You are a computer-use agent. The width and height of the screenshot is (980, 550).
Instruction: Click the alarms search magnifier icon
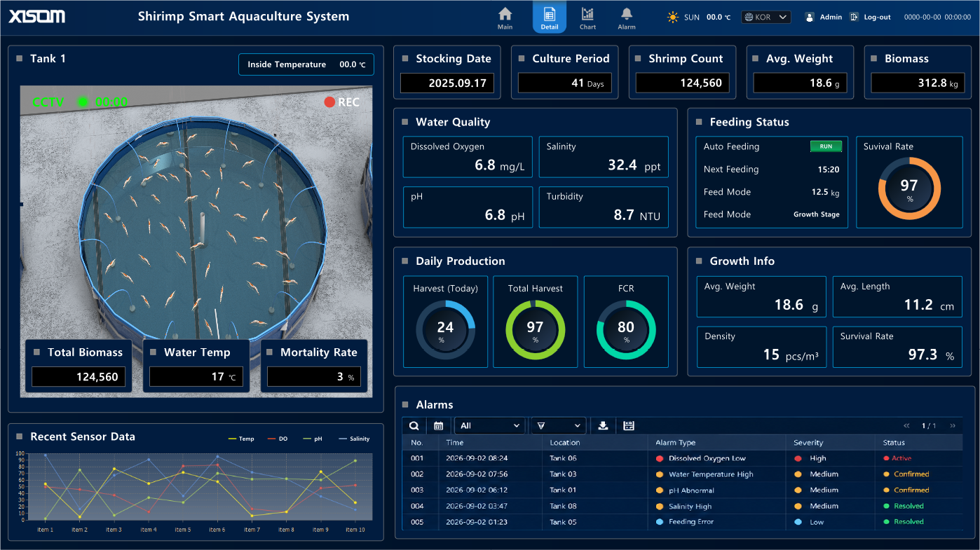coord(414,425)
